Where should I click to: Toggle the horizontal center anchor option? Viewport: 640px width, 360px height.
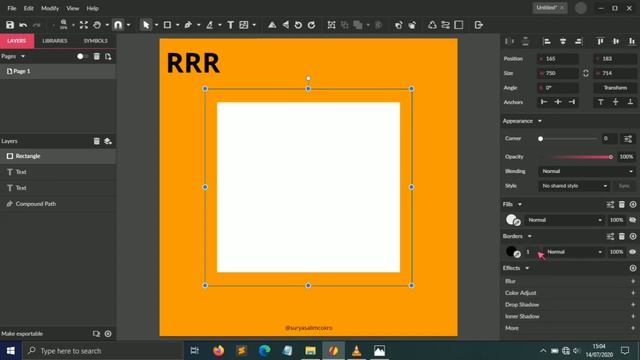(558, 102)
